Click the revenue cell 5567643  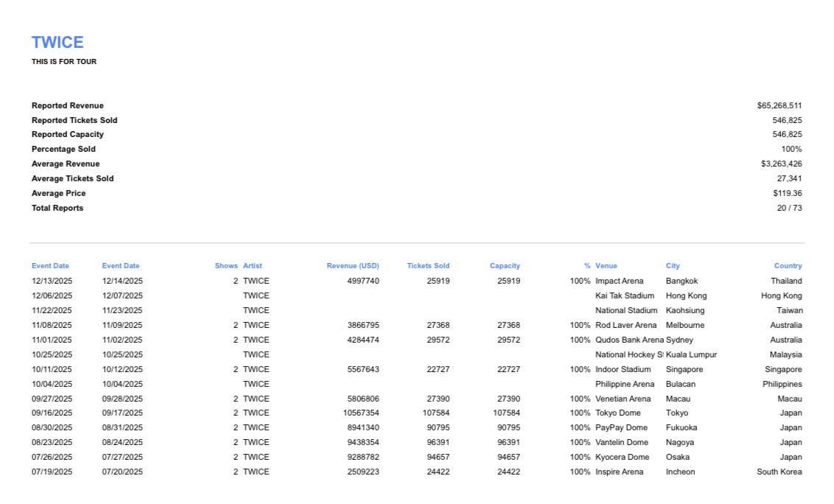click(x=363, y=369)
